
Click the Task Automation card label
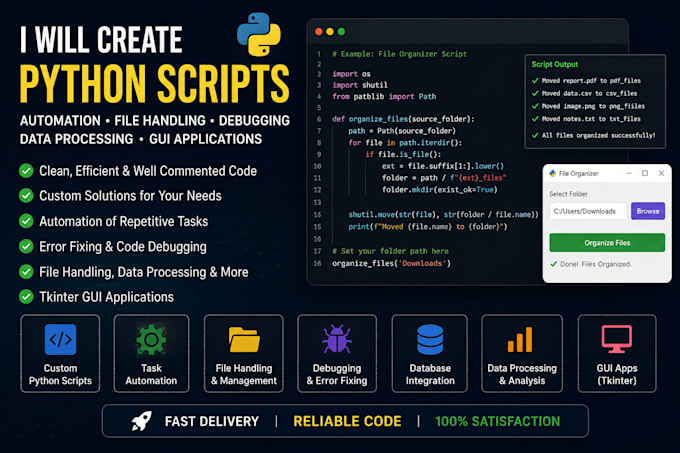click(151, 375)
